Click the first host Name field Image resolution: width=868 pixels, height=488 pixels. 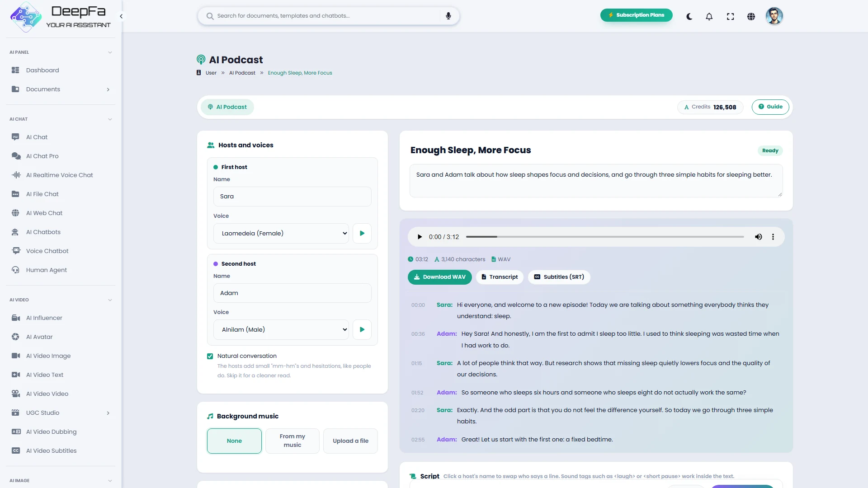[x=292, y=197]
